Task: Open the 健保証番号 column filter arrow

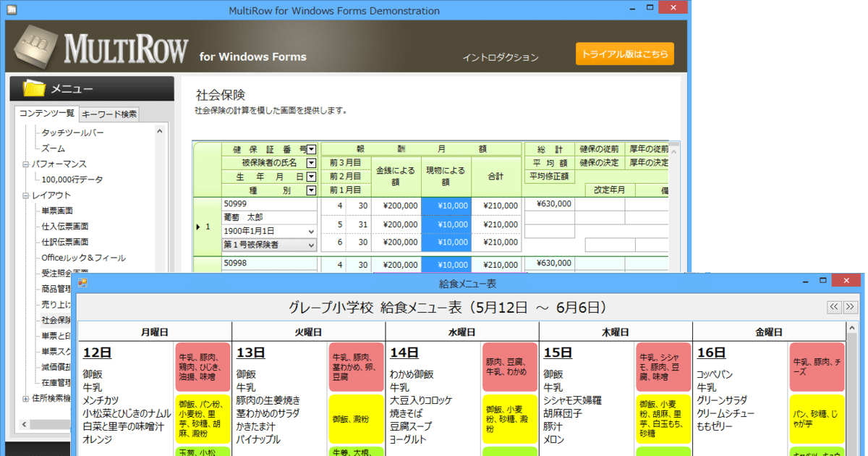Action: click(312, 148)
